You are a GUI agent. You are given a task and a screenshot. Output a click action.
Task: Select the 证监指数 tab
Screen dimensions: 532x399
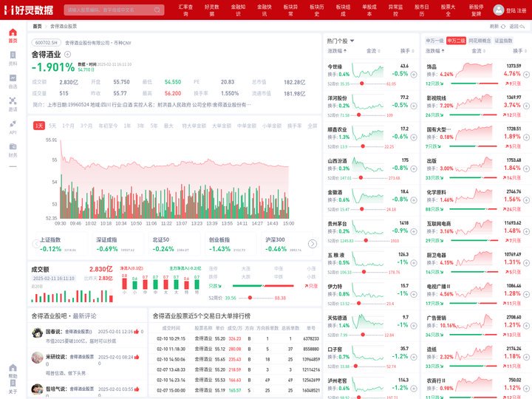click(503, 41)
